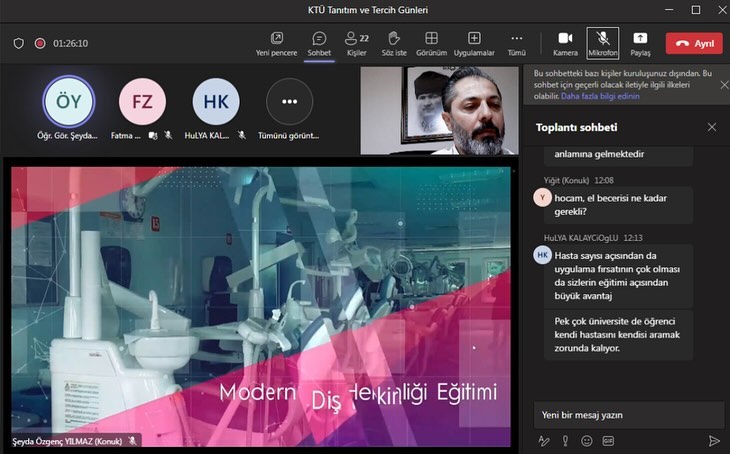Mark message as important with exclamation icon
The width and height of the screenshot is (730, 454).
click(x=566, y=440)
